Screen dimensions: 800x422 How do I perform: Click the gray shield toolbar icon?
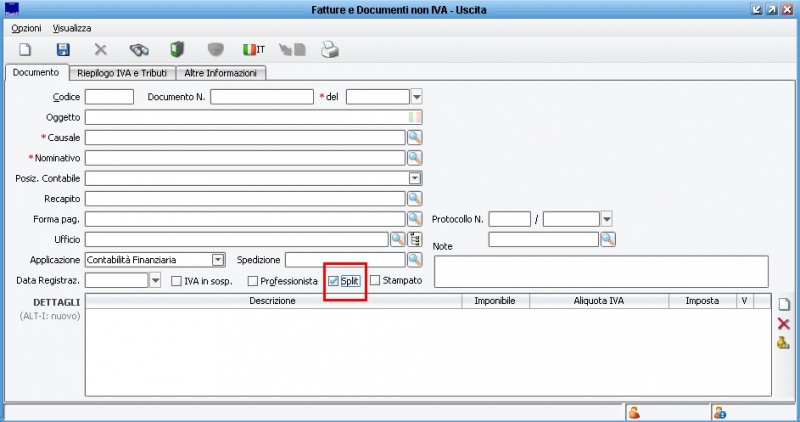coord(216,49)
